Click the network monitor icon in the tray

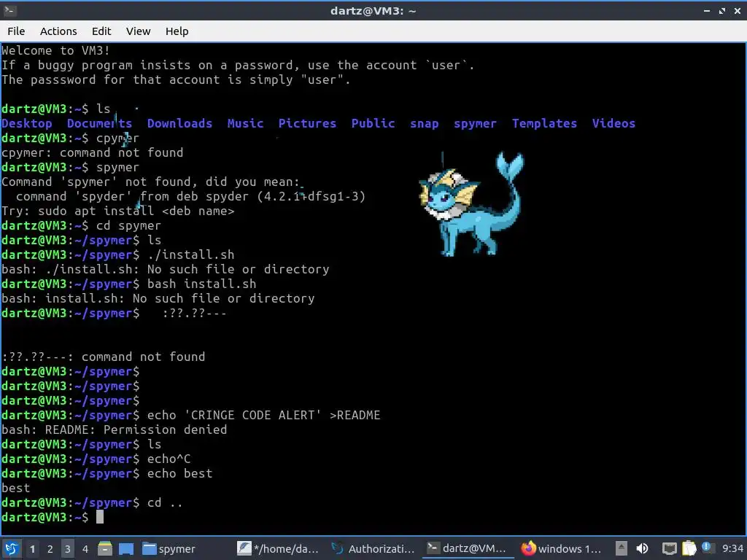pyautogui.click(x=670, y=548)
